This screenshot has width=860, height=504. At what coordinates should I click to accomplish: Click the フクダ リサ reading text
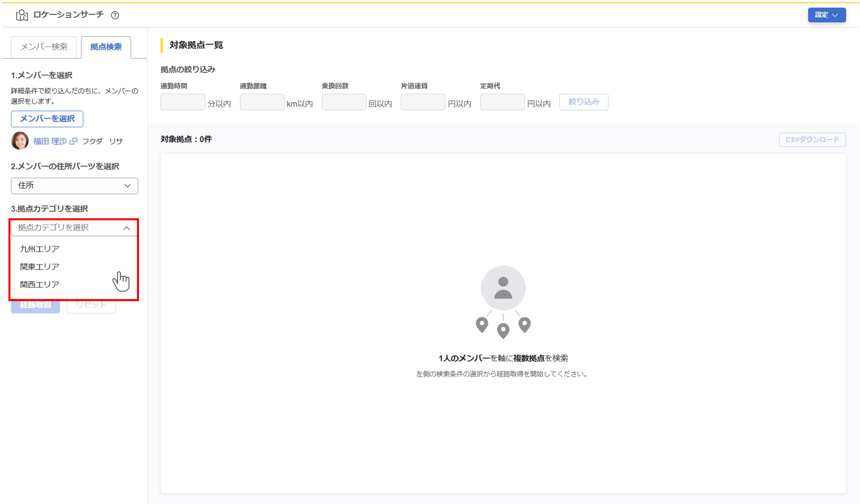pyautogui.click(x=102, y=141)
